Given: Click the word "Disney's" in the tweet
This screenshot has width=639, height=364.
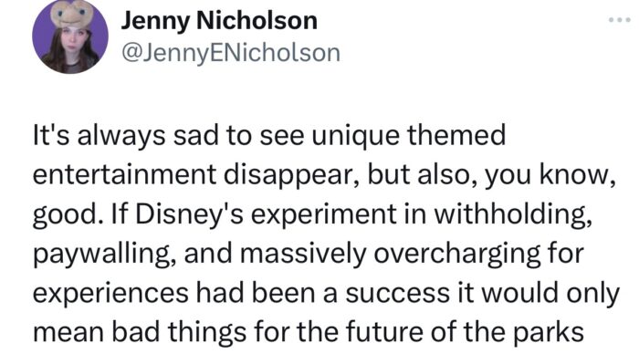Looking at the screenshot, I should [x=190, y=215].
